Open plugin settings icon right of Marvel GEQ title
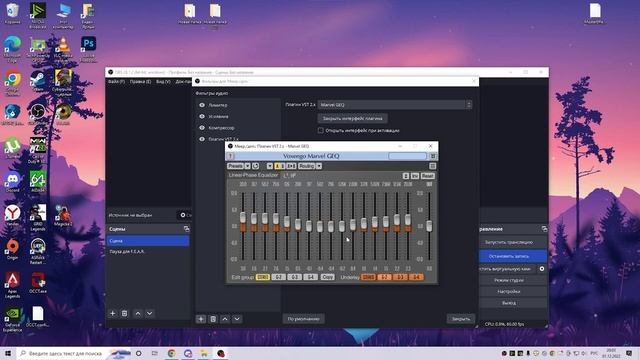The height and width of the screenshot is (360, 640). 433,156
